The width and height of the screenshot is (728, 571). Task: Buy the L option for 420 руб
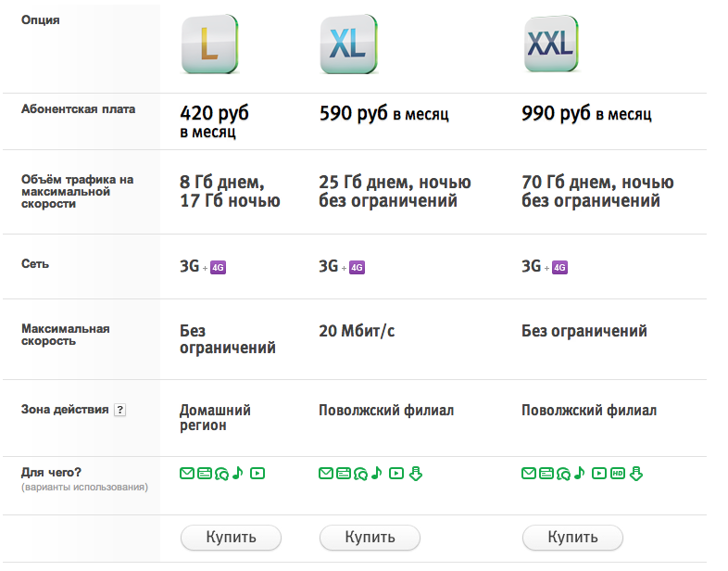point(231,538)
